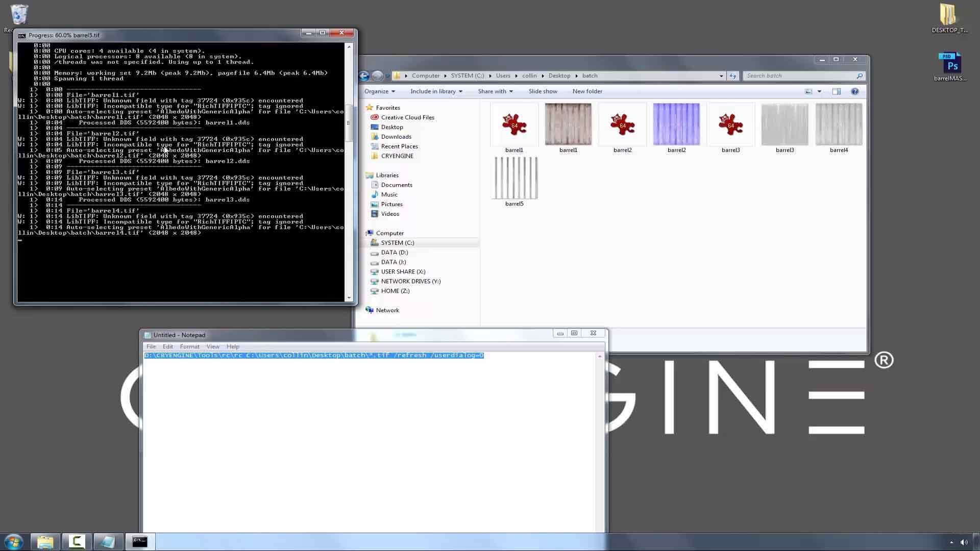
Task: Open the DESKTOP_T folder on the desktop
Action: coord(948,15)
